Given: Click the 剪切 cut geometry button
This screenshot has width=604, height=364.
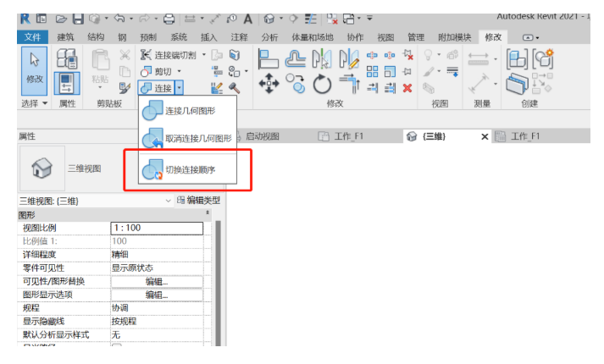Looking at the screenshot, I should click(157, 72).
